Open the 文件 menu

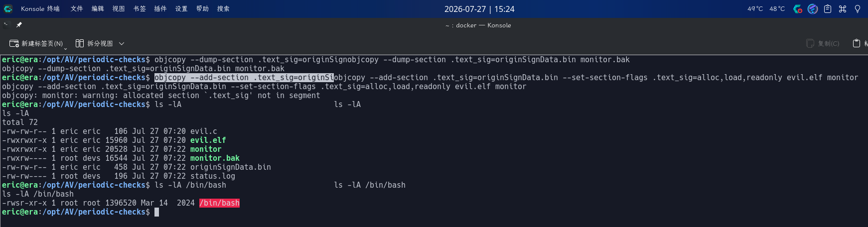click(x=77, y=9)
